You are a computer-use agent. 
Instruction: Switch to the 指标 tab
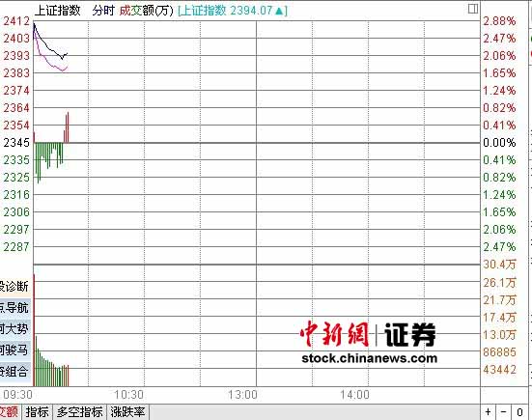click(x=38, y=412)
